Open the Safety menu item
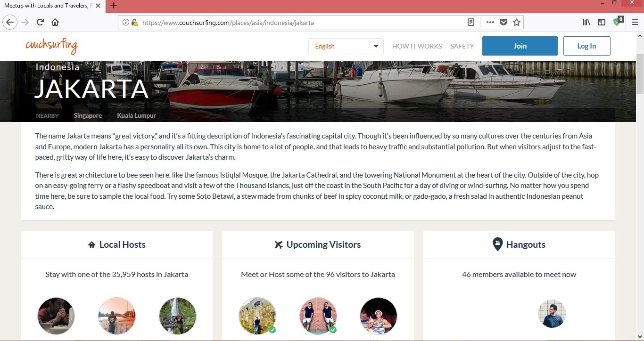The image size is (644, 341). pyautogui.click(x=462, y=46)
